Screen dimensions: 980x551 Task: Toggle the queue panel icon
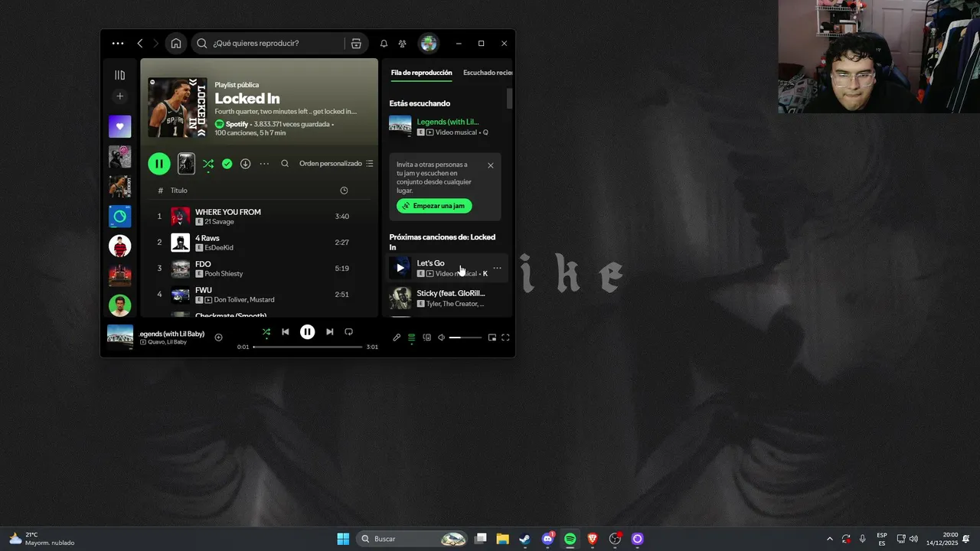pos(411,337)
